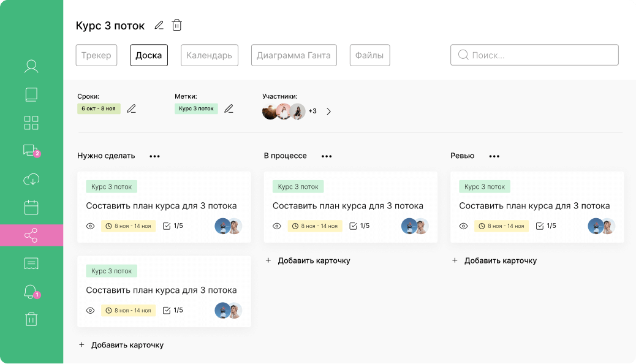Click the green Курс 3 поток label under Метки
Screen dimensions: 636x364
196,108
